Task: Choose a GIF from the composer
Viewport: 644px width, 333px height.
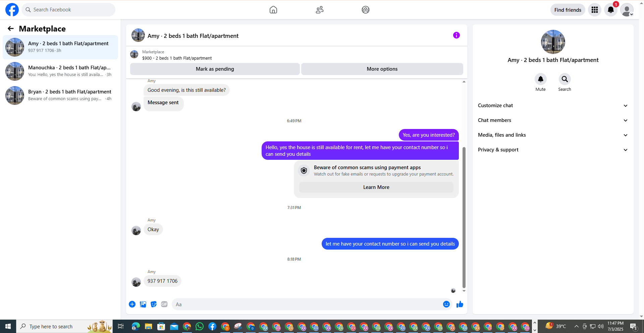Action: coord(164,304)
